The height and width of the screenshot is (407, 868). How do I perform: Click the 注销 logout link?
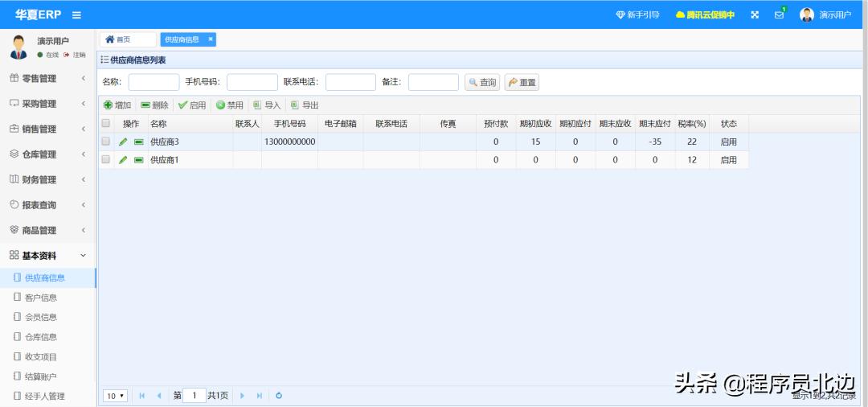coord(75,55)
